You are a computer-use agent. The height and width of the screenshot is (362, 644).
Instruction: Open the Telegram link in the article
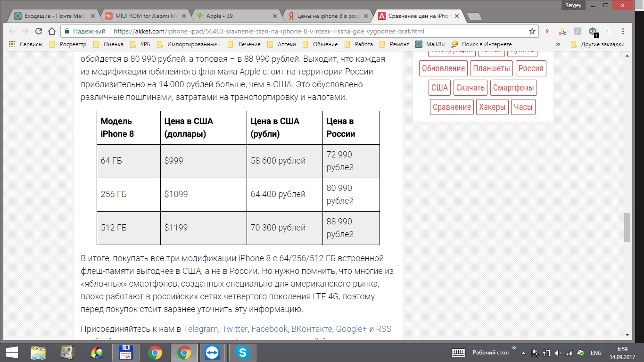(201, 329)
